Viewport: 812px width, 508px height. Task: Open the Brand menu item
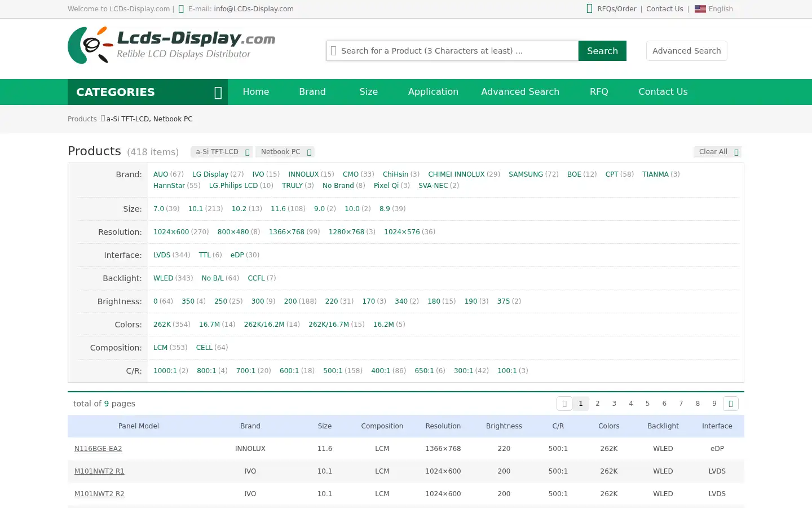click(312, 92)
